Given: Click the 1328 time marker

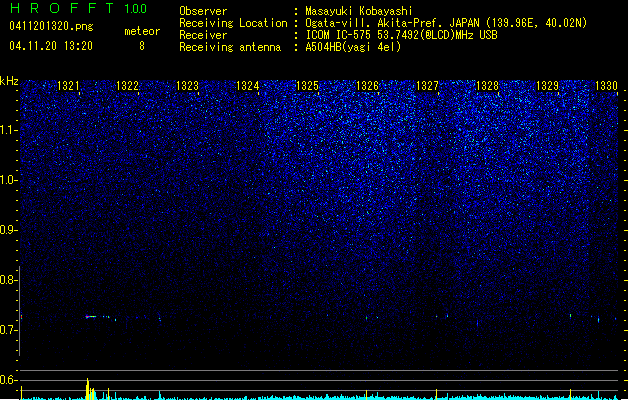Looking at the screenshot, I should click(487, 86).
